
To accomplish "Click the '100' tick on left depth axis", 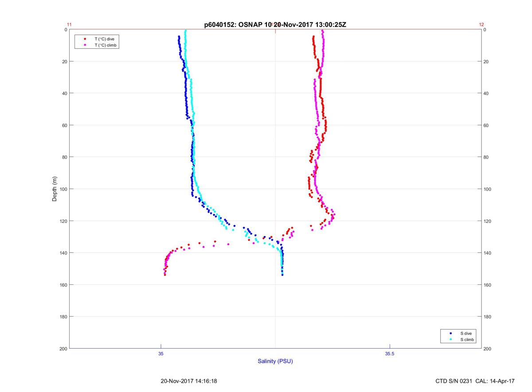I will pos(64,189).
